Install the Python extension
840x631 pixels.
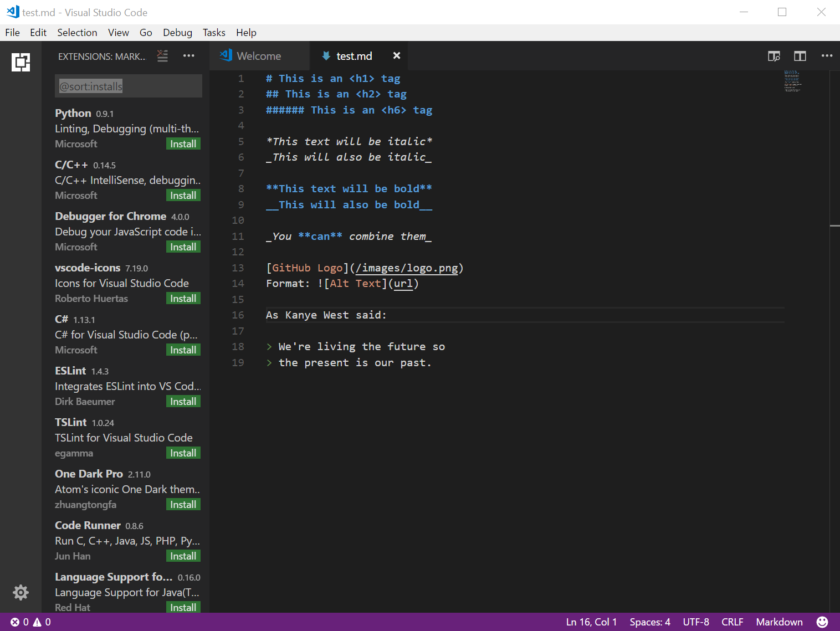coord(183,144)
